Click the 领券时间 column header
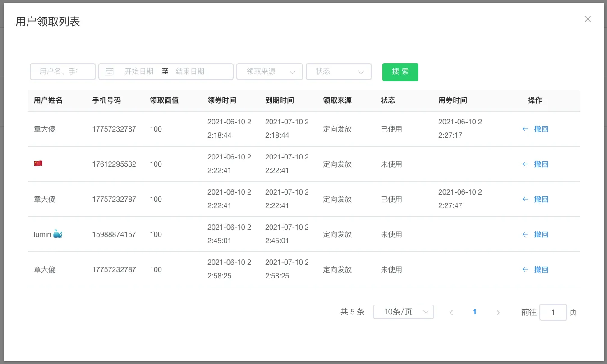607x364 pixels. [221, 100]
